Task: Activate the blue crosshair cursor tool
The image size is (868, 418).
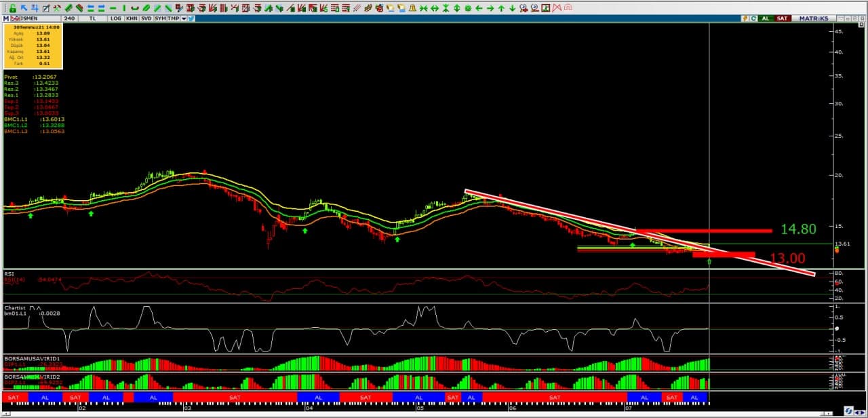Action: pyautogui.click(x=35, y=8)
